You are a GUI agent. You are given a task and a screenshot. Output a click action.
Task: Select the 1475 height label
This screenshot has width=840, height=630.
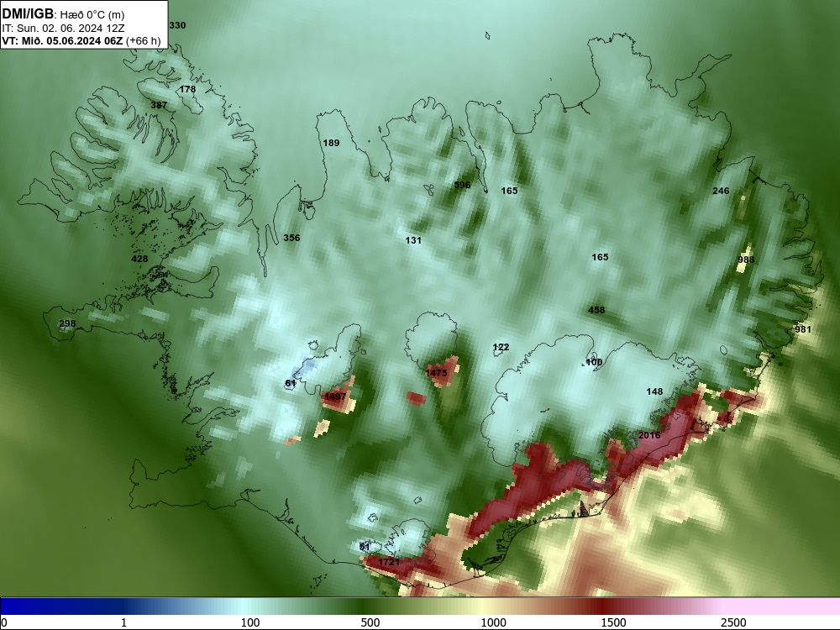pos(436,373)
